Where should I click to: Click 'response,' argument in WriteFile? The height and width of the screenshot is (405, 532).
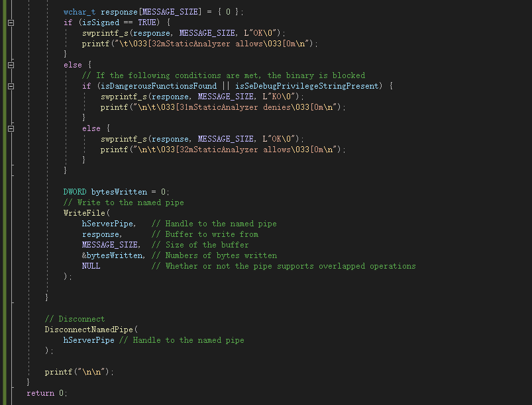(x=102, y=234)
